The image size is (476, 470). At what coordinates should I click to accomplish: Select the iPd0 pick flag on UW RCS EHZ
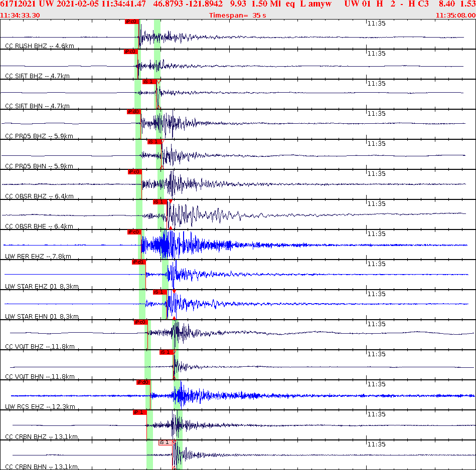click(142, 381)
